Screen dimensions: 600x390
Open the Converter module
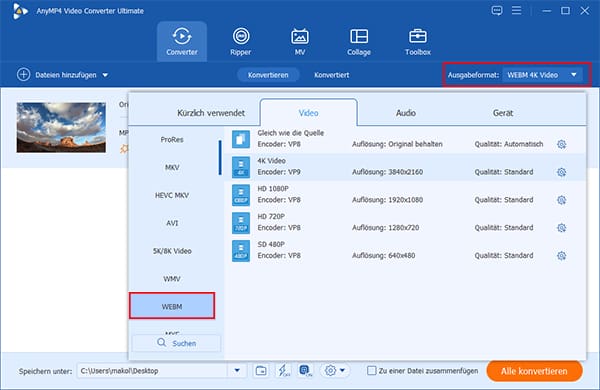pos(182,41)
